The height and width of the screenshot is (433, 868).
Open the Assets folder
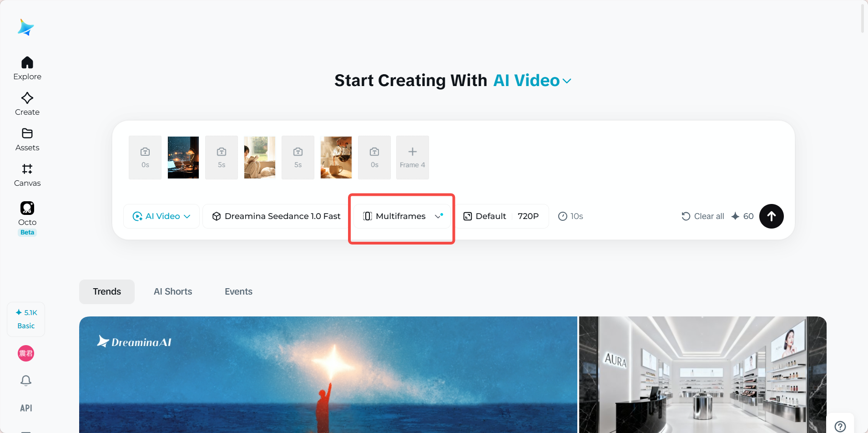click(27, 139)
